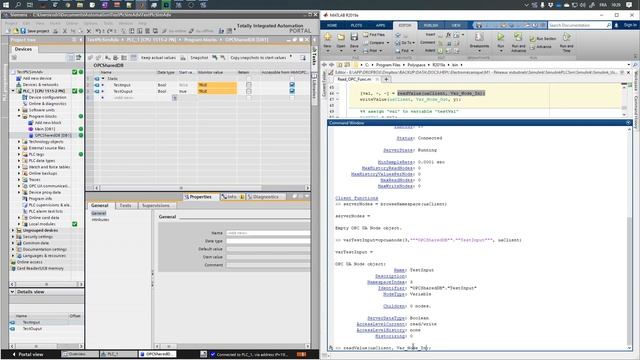Click Keep actual values button
This screenshot has height=360, width=640.
pyautogui.click(x=158, y=58)
